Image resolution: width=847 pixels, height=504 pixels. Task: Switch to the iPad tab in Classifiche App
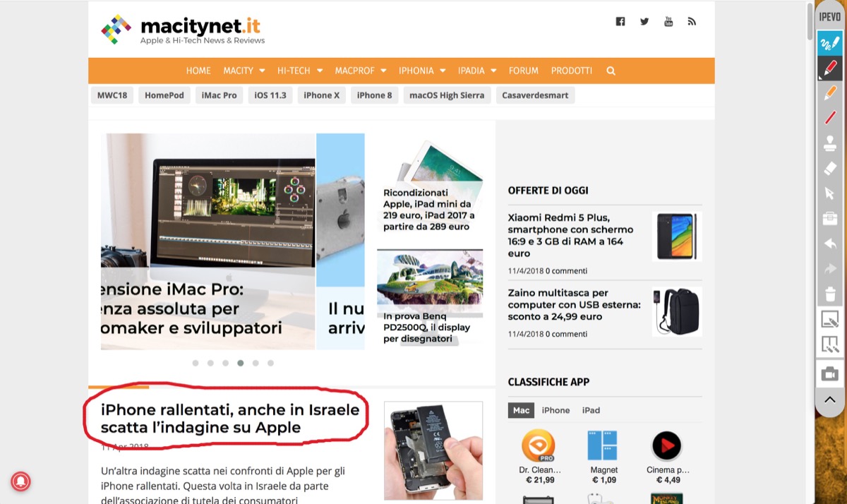pos(591,410)
